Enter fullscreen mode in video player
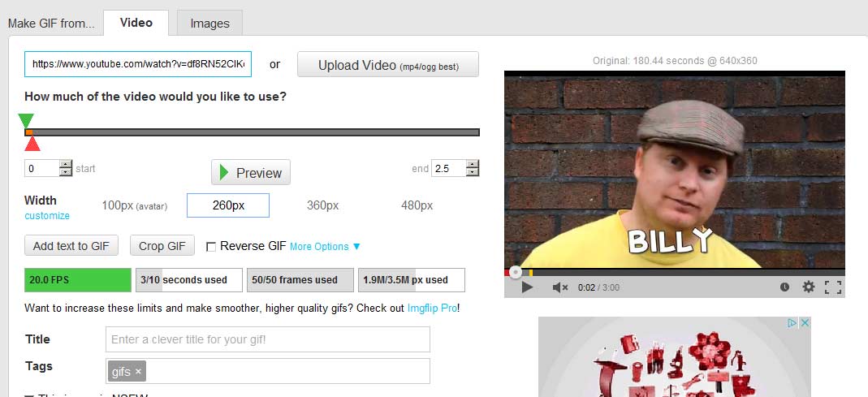The width and height of the screenshot is (868, 397). coord(832,287)
